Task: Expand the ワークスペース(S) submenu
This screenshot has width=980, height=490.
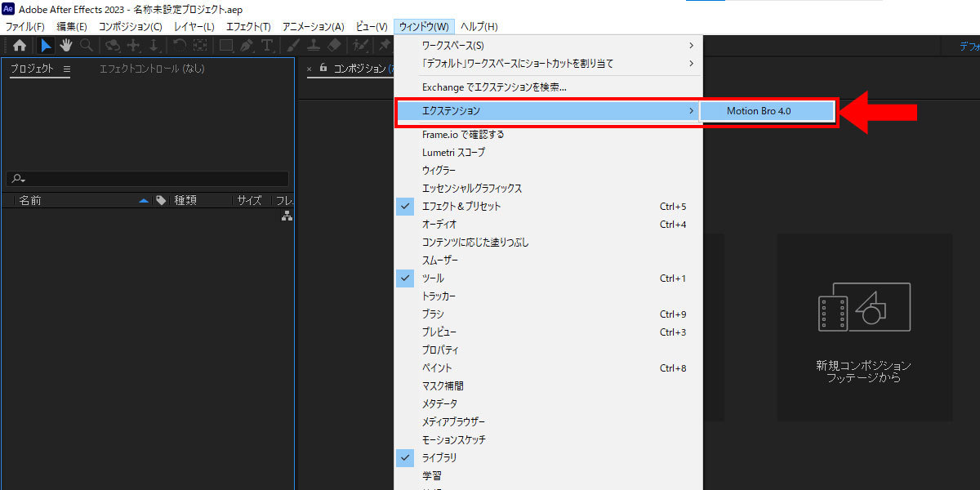Action: tap(548, 46)
